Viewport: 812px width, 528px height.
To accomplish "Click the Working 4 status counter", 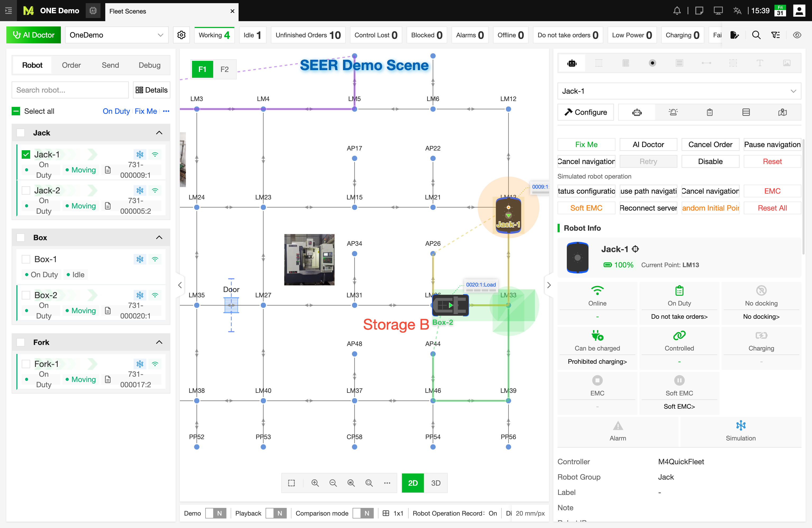I will 214,35.
